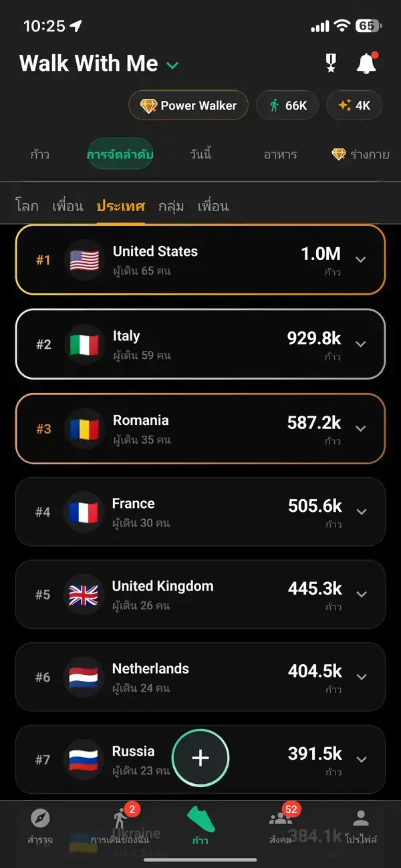
Task: Open the profile person icon
Action: point(361,818)
